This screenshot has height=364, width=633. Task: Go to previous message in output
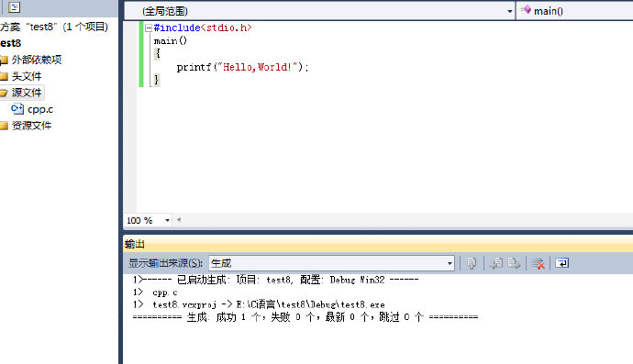tap(496, 263)
